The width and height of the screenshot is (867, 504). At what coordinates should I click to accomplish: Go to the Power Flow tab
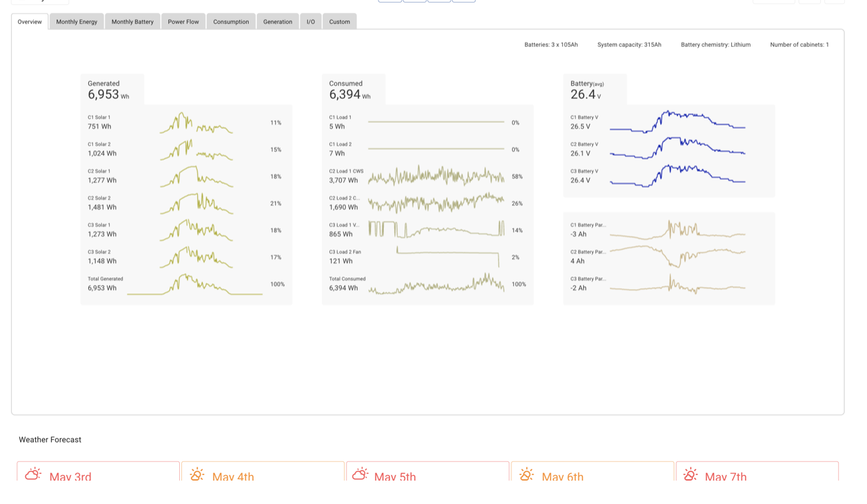click(183, 22)
